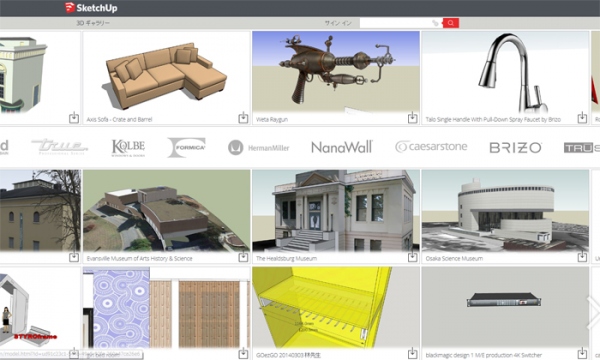This screenshot has height=360, width=600.
Task: Click the tag icon in search box
Action: 435,23
